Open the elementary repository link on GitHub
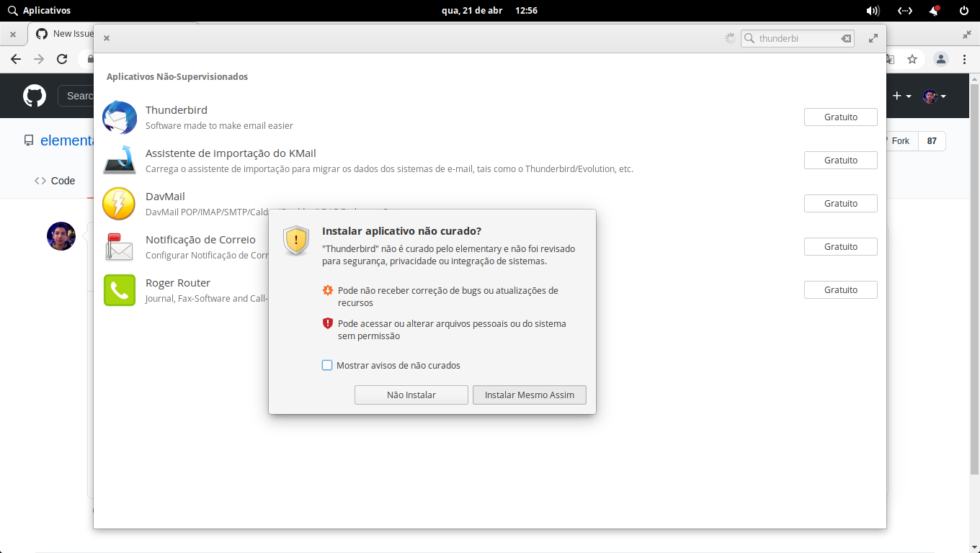This screenshot has height=553, width=980. (x=67, y=140)
